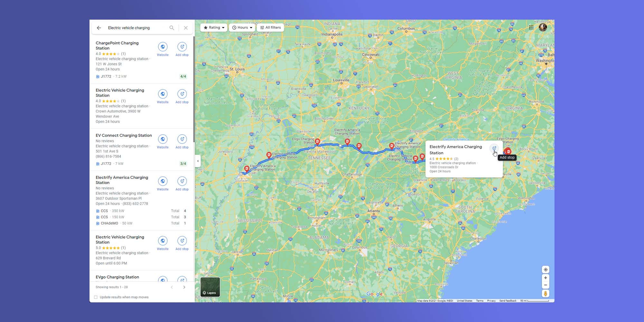Open the Hours filter dropdown
Screen dimensions: 644x322
click(241, 27)
